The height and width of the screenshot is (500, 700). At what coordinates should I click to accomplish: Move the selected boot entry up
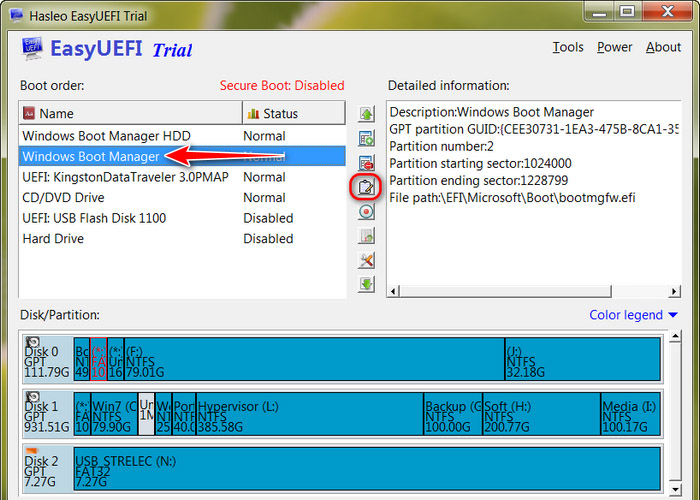(366, 114)
